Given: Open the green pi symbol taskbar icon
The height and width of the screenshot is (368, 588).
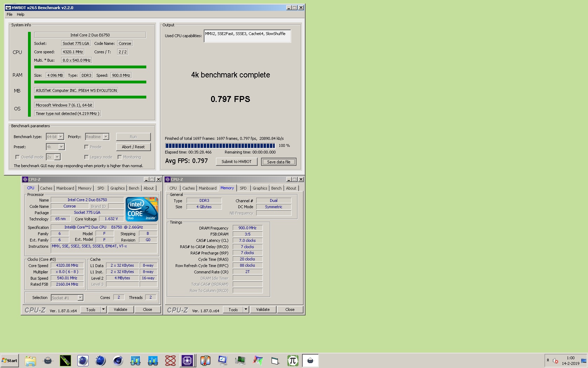Looking at the screenshot, I should [x=293, y=360].
